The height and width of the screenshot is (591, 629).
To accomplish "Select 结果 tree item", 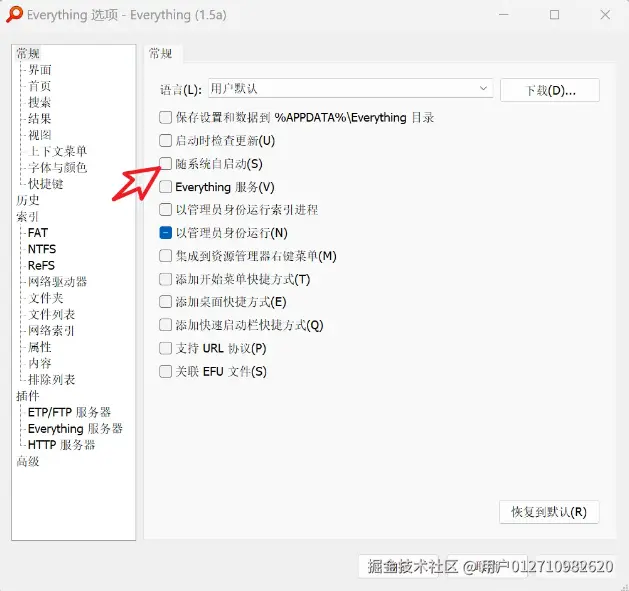I will (39, 119).
